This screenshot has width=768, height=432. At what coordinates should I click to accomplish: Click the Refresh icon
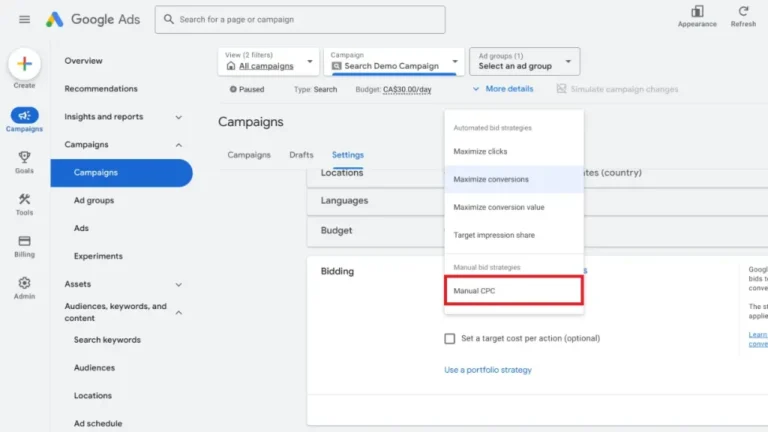pyautogui.click(x=743, y=12)
